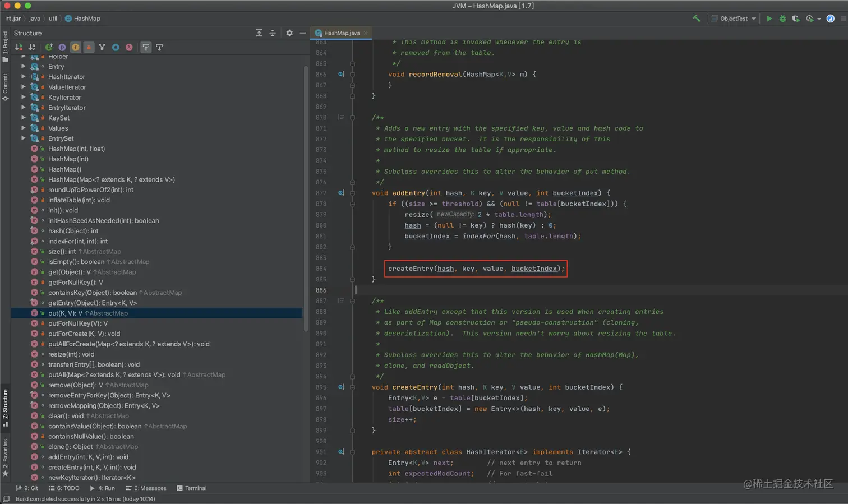Screen dimensions: 848x504
Task: Toggle Show Lambdas pink lambda icon
Action: click(129, 47)
